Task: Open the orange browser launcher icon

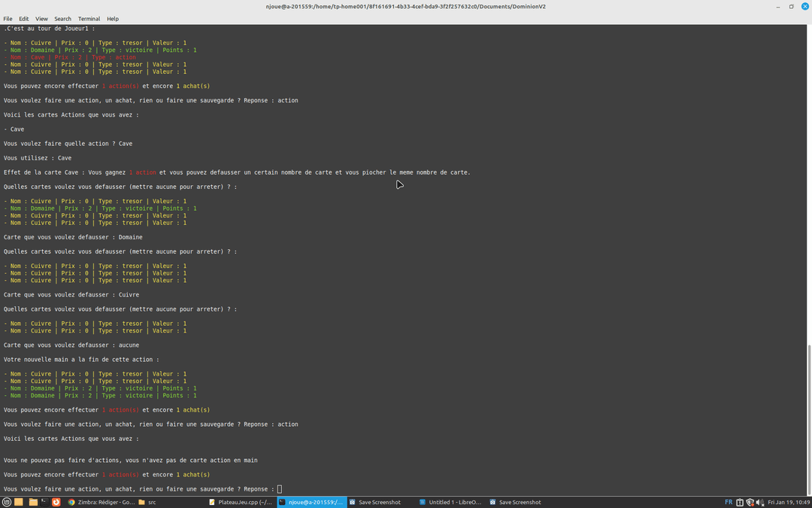Action: [x=56, y=502]
